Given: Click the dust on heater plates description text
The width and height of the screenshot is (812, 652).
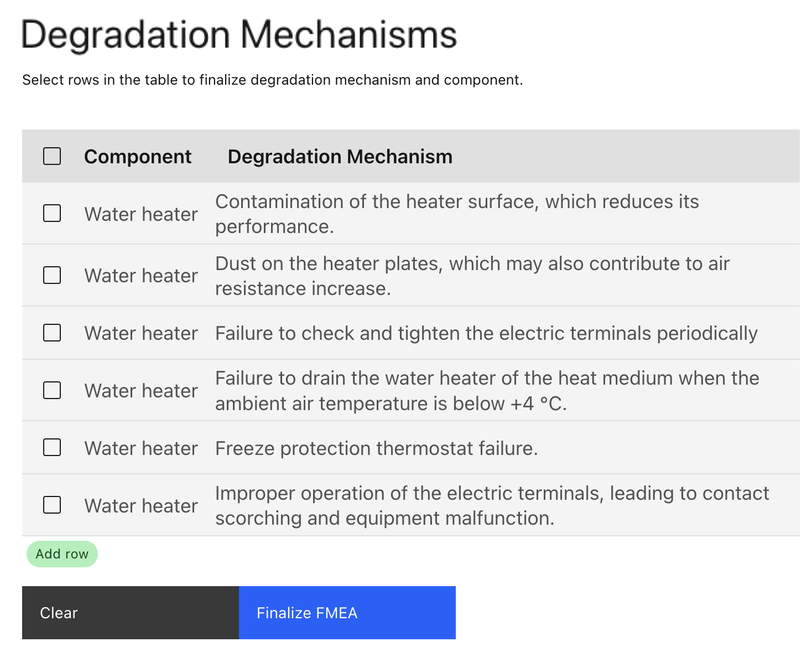Looking at the screenshot, I should (x=472, y=276).
